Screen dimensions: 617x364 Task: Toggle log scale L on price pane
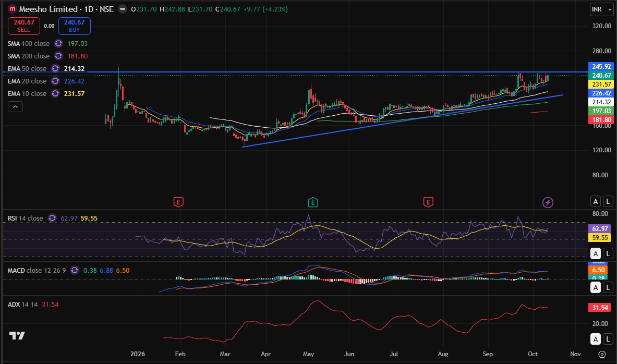[608, 201]
